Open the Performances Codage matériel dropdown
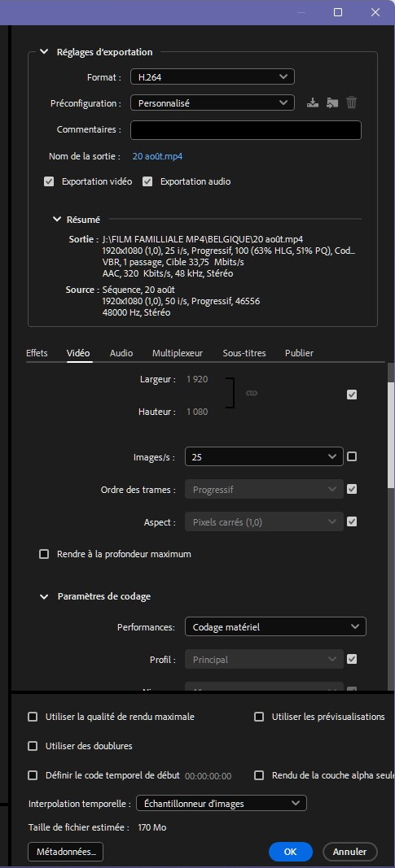The width and height of the screenshot is (395, 868). 275,626
